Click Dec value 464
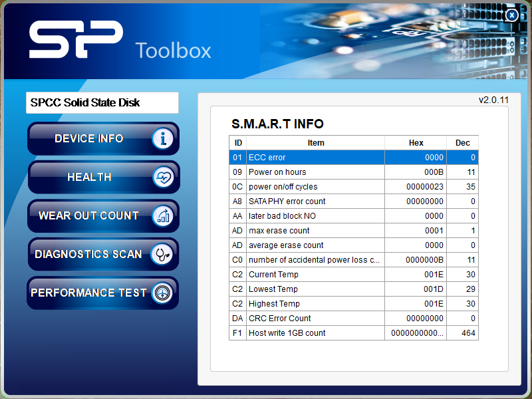Screen dimensions: 532x399 click(468, 333)
